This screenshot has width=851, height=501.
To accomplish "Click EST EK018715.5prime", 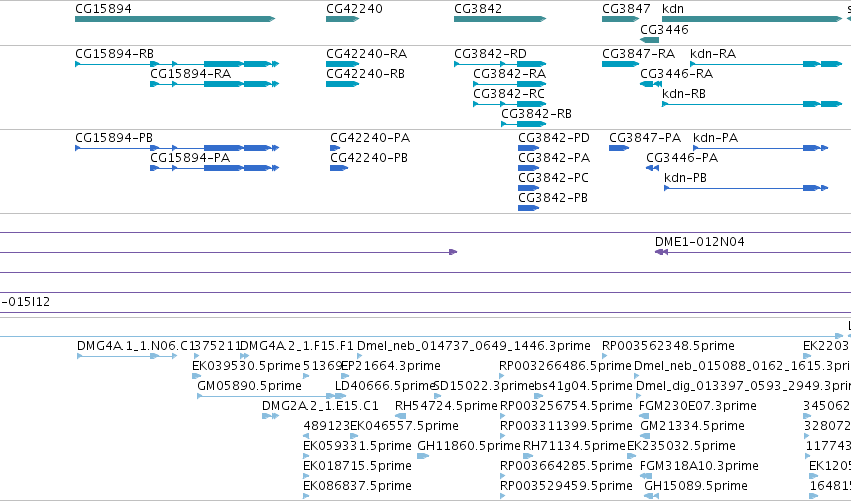I will coord(357,466).
